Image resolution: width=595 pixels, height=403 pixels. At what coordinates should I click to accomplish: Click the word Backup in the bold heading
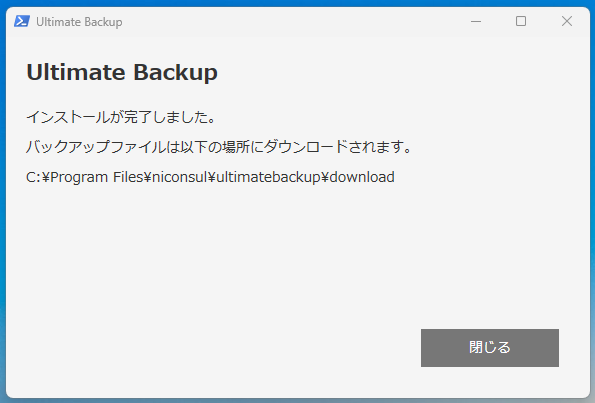[x=175, y=72]
